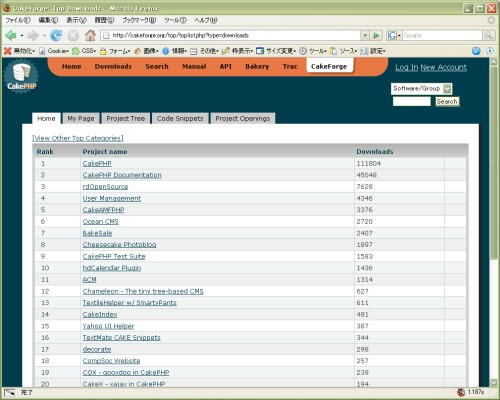The image size is (500, 400).
Task: Open the 表示 menu
Action: pos(77,20)
